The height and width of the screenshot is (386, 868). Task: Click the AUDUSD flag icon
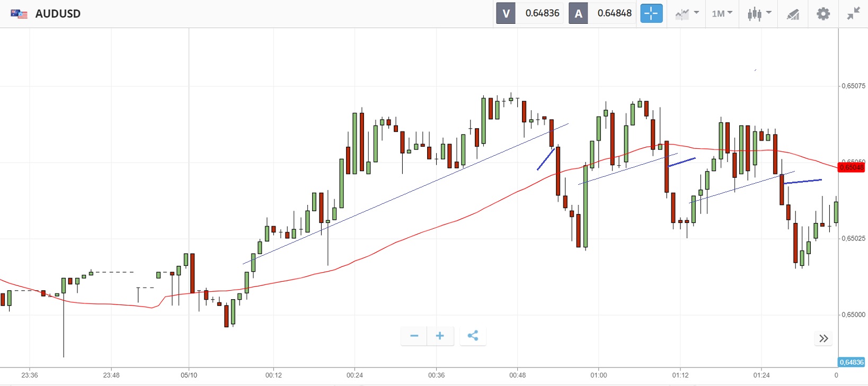[19, 14]
